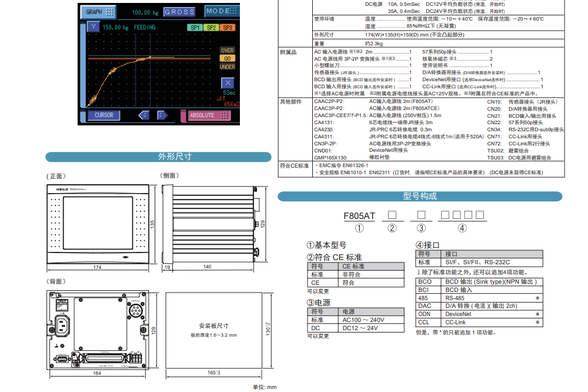Screen dimensions: 588x392
Task: Click the DAC option code
Action: (x=425, y=306)
